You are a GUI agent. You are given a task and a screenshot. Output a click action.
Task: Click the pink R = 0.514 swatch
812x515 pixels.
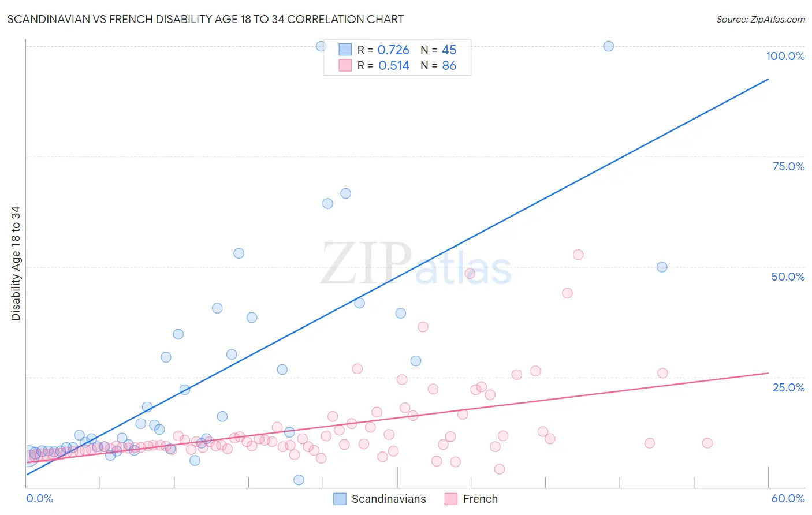pos(345,65)
